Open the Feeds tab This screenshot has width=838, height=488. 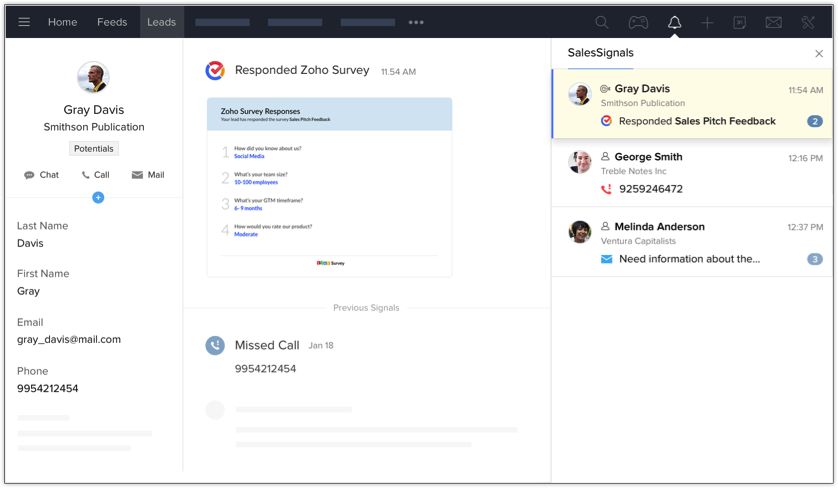pyautogui.click(x=112, y=22)
